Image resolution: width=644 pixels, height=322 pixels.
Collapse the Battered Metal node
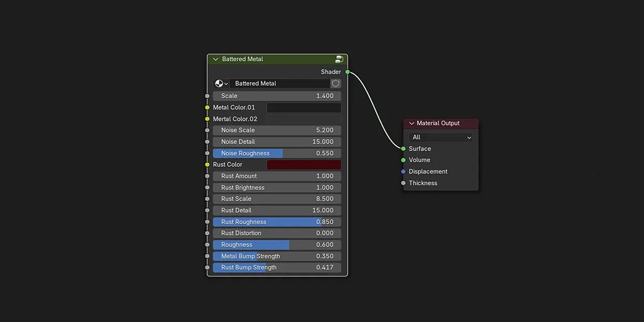pyautogui.click(x=215, y=59)
